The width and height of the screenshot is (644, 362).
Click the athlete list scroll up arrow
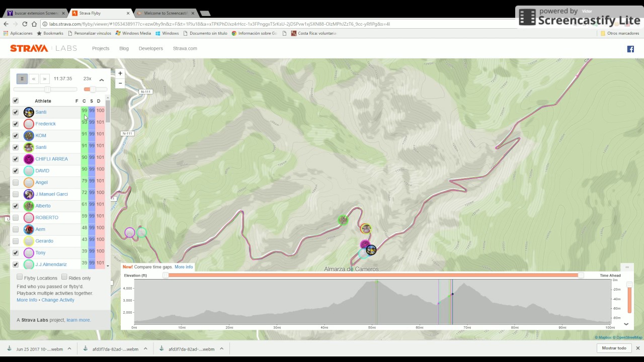(108, 98)
